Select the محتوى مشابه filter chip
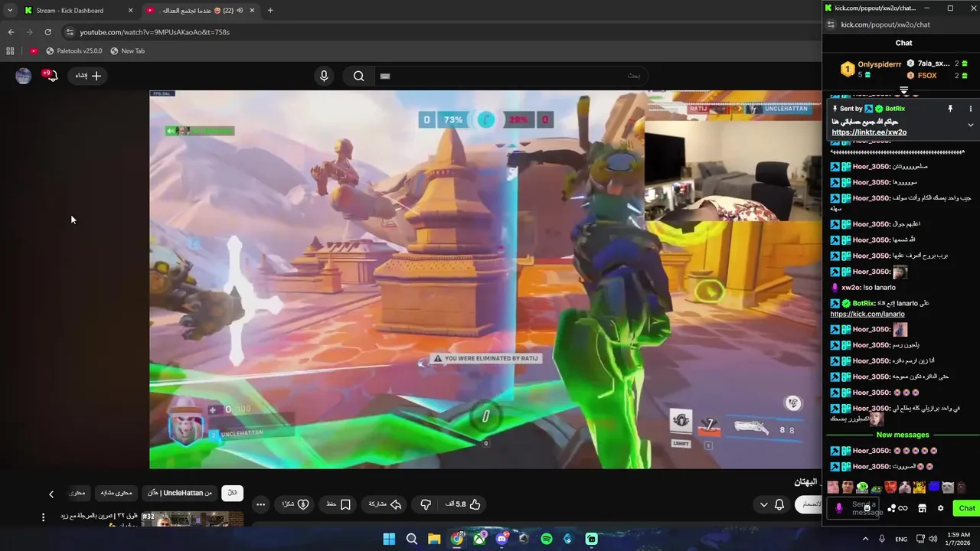Viewport: 980px width, 551px height. (117, 493)
